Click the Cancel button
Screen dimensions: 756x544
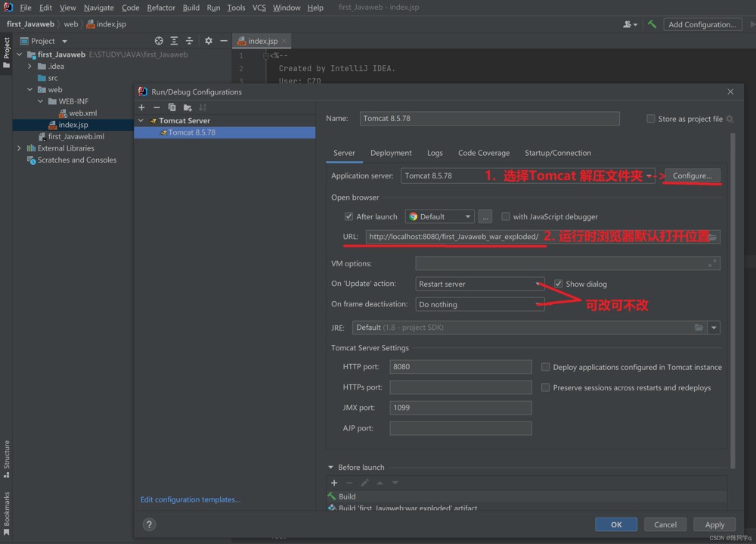[x=665, y=524]
